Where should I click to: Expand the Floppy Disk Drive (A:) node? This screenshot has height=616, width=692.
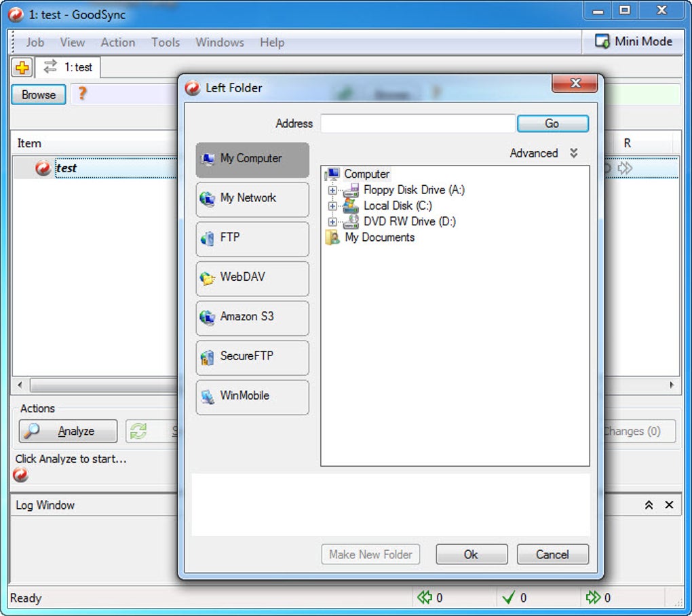pos(332,190)
